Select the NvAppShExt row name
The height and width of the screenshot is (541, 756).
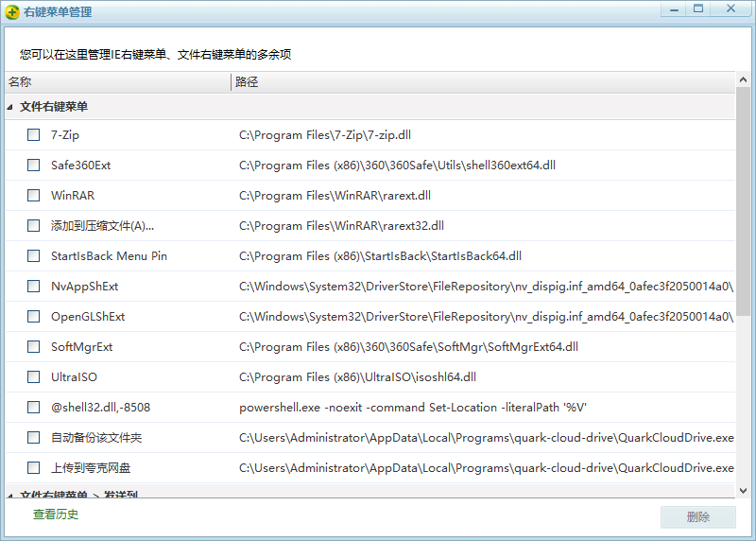click(84, 287)
